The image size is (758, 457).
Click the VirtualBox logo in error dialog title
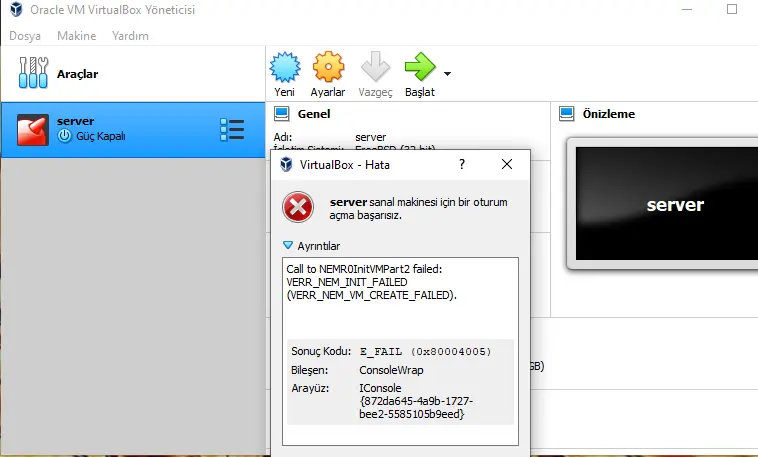pyautogui.click(x=286, y=164)
